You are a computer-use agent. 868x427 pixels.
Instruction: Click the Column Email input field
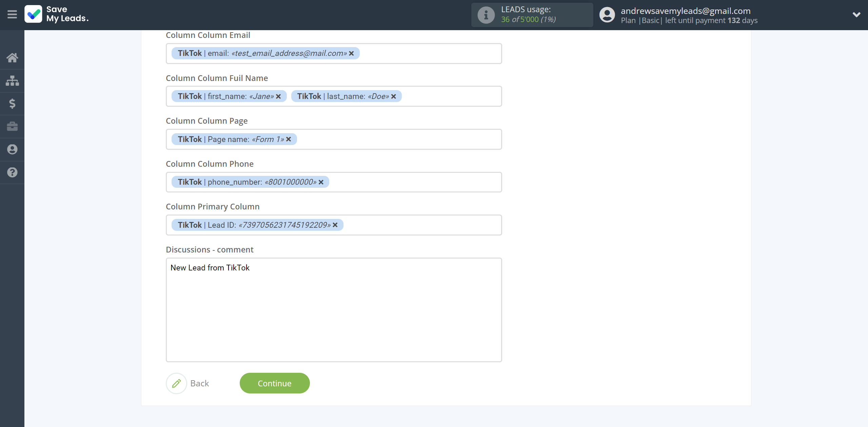(334, 54)
